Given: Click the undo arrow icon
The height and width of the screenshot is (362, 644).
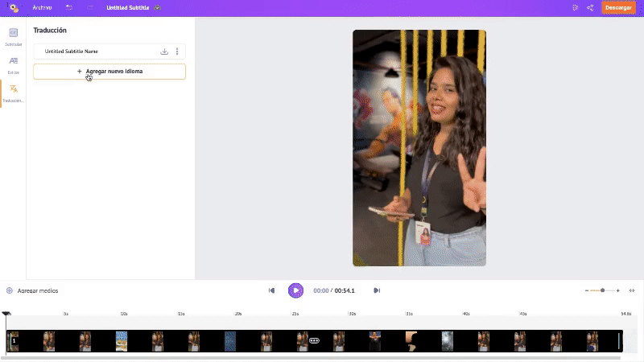Looking at the screenshot, I should point(68,7).
